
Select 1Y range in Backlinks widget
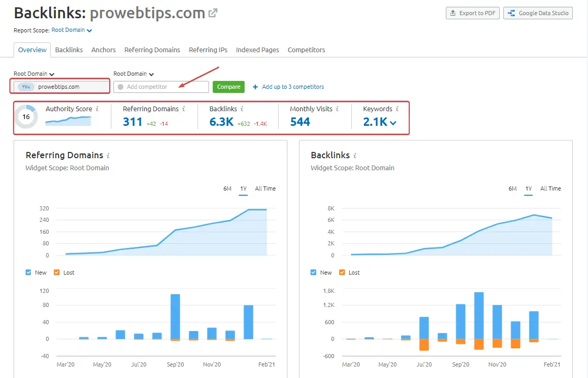click(529, 188)
